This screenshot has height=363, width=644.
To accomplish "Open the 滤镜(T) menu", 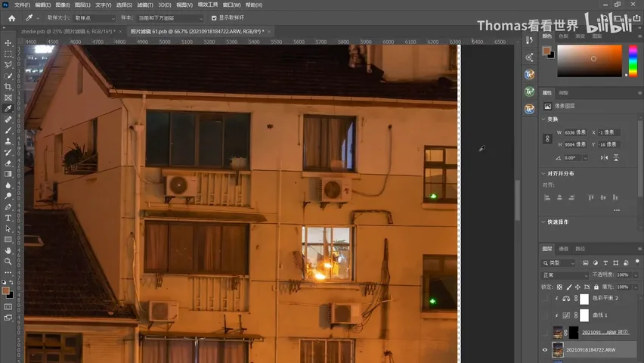I will (x=145, y=5).
